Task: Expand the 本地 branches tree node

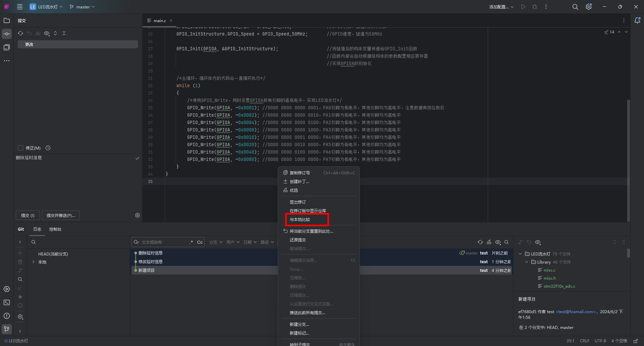Action: [x=33, y=262]
